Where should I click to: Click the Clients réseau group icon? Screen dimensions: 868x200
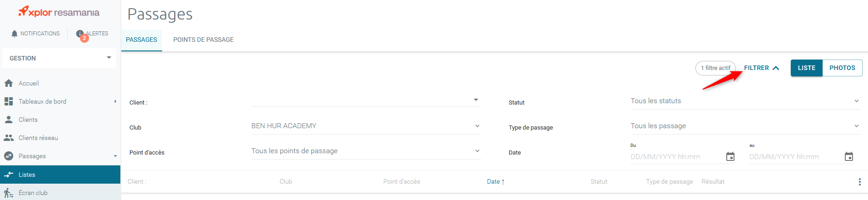(x=9, y=138)
